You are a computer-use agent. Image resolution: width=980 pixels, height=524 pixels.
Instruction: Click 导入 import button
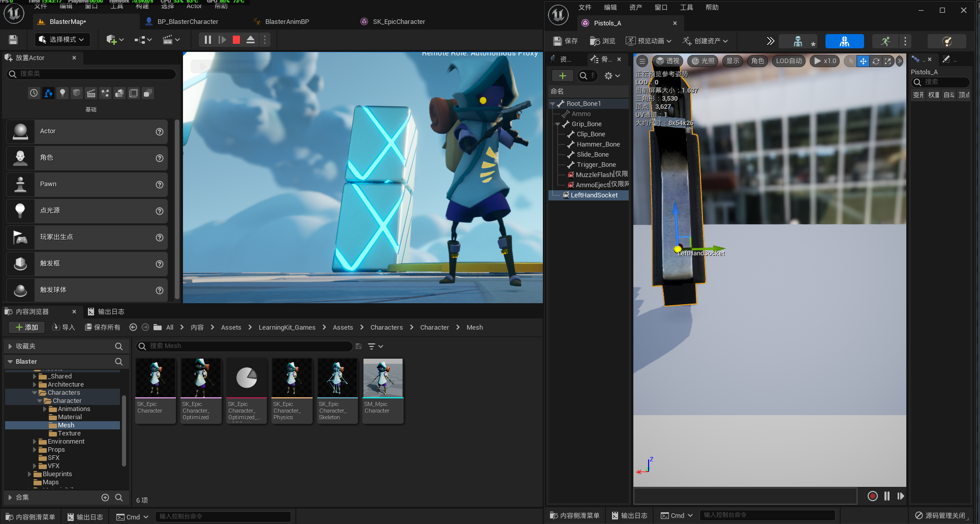[x=64, y=327]
